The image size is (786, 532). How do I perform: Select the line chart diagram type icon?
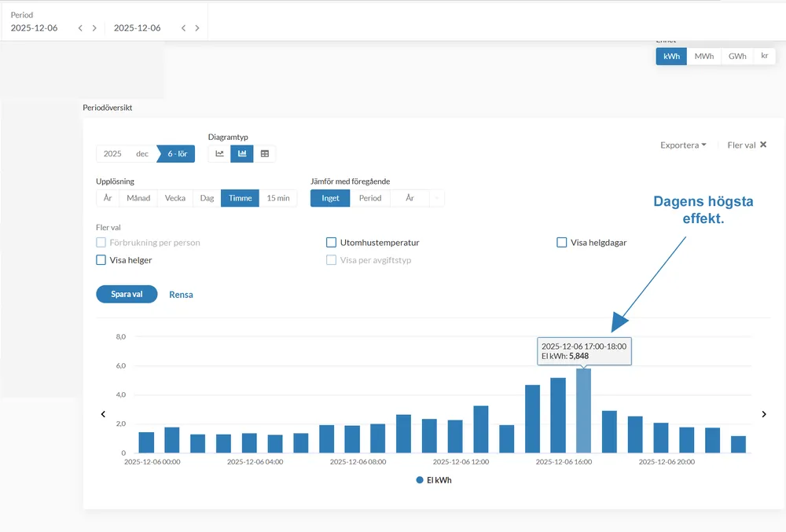219,153
